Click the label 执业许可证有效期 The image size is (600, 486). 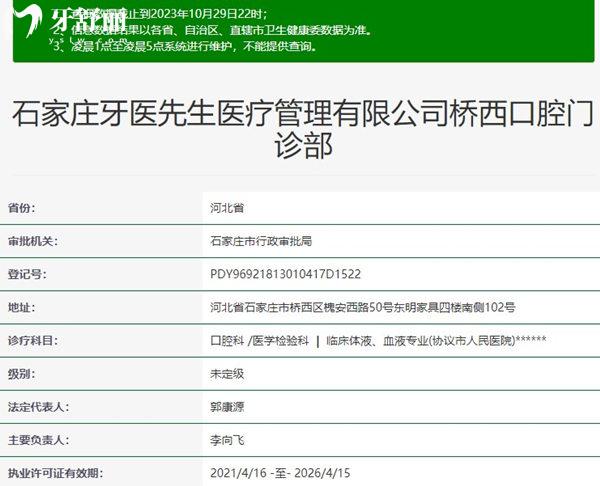click(x=55, y=473)
